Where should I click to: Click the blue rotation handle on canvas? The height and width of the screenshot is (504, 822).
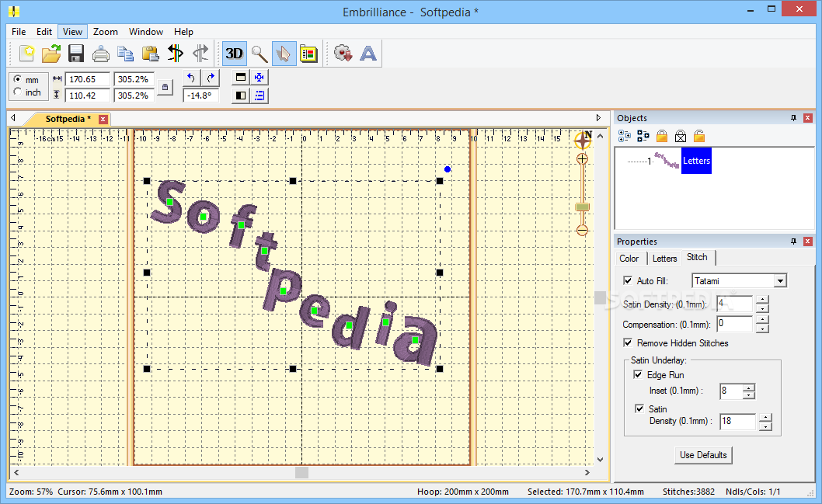tap(448, 169)
